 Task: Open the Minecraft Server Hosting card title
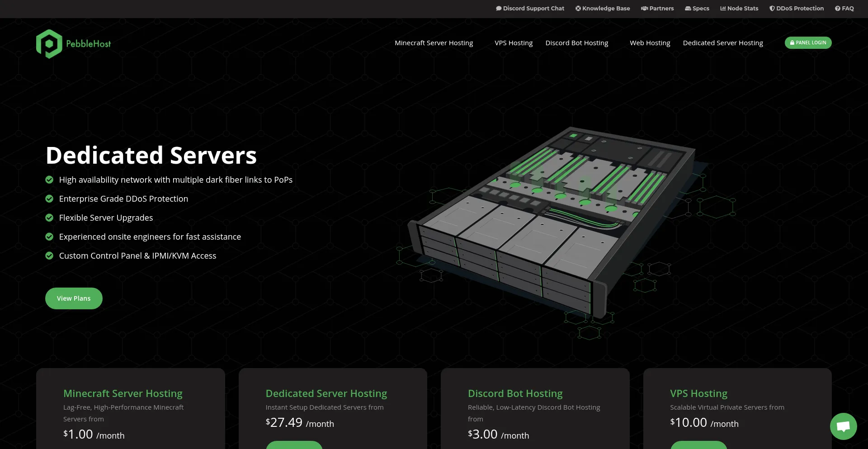point(123,393)
